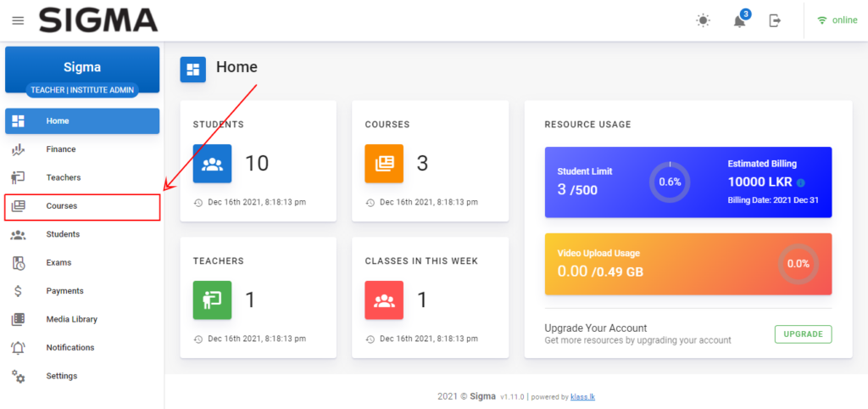Open the hamburger menu icon

[19, 20]
